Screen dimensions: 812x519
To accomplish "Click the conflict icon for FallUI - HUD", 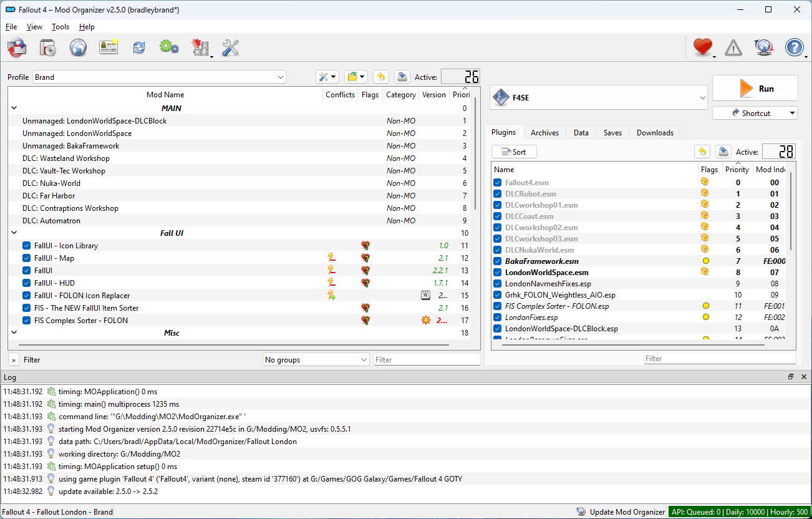I will point(332,283).
